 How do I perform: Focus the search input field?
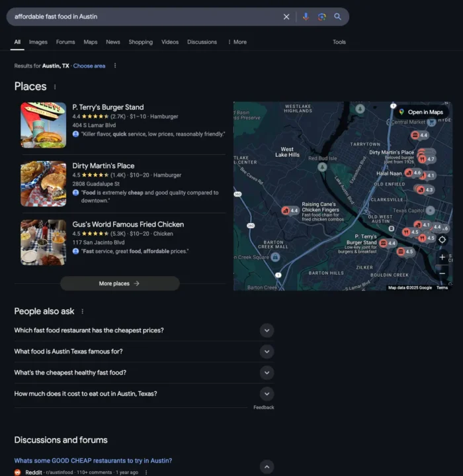pos(146,17)
